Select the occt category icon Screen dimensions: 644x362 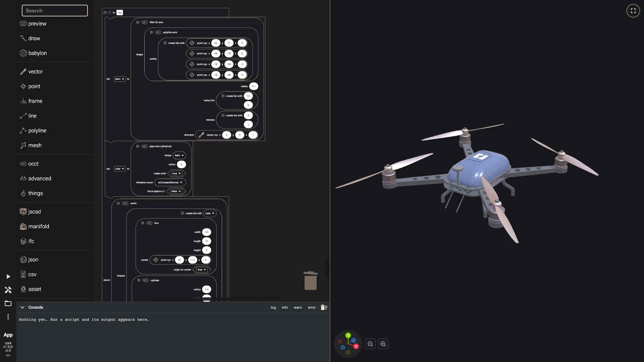coord(23,164)
